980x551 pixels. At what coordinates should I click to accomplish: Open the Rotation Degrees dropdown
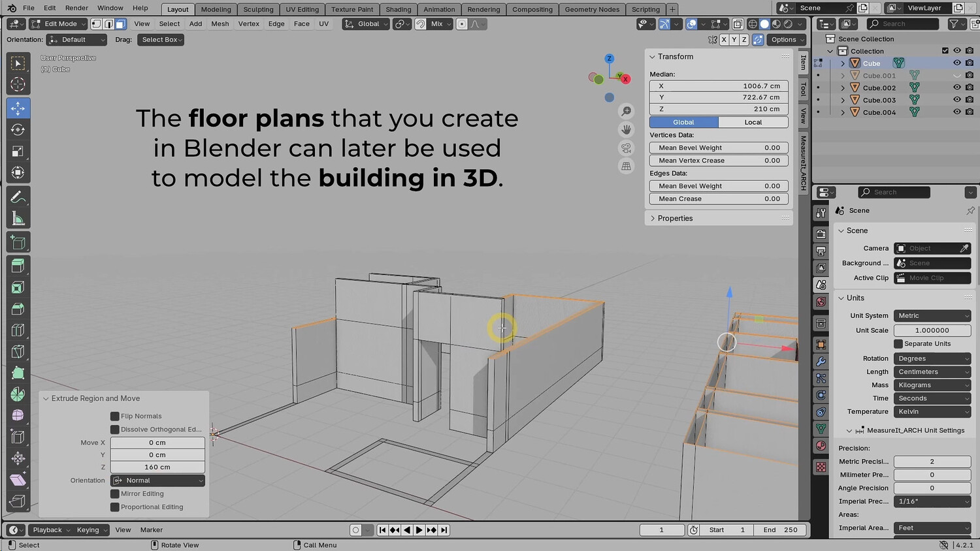(932, 359)
